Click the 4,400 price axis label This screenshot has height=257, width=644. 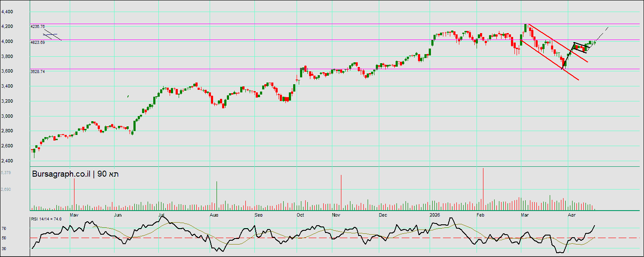coord(7,12)
